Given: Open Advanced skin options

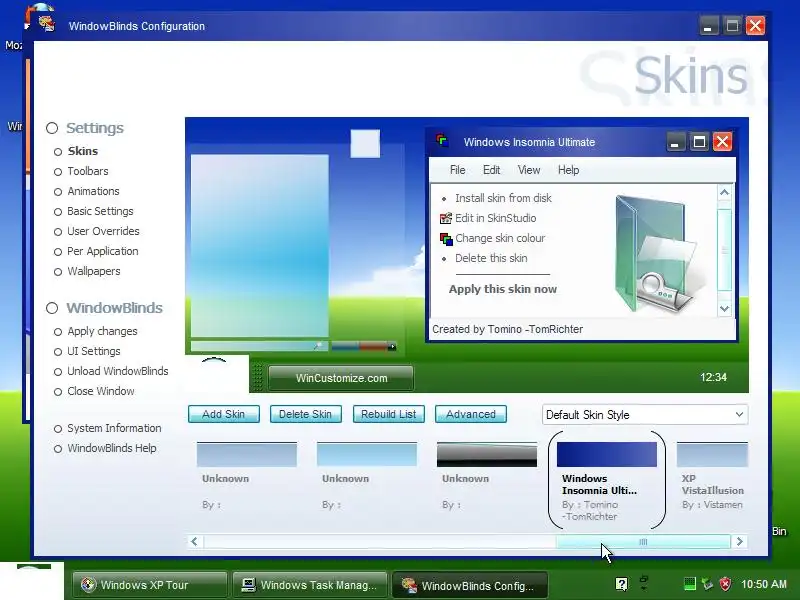Looking at the screenshot, I should pos(470,414).
